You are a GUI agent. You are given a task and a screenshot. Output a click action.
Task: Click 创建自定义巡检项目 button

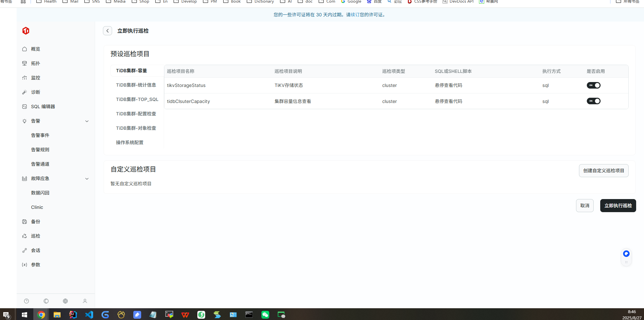pyautogui.click(x=603, y=171)
